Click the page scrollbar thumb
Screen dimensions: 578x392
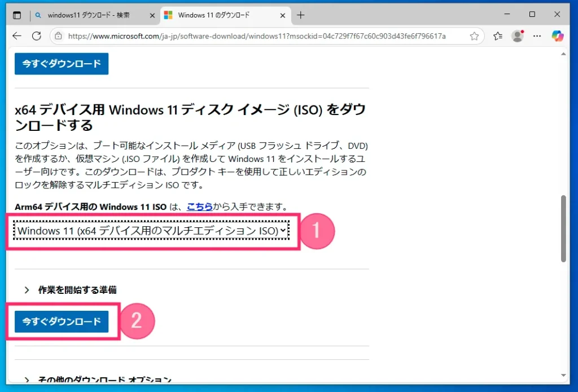(563, 228)
